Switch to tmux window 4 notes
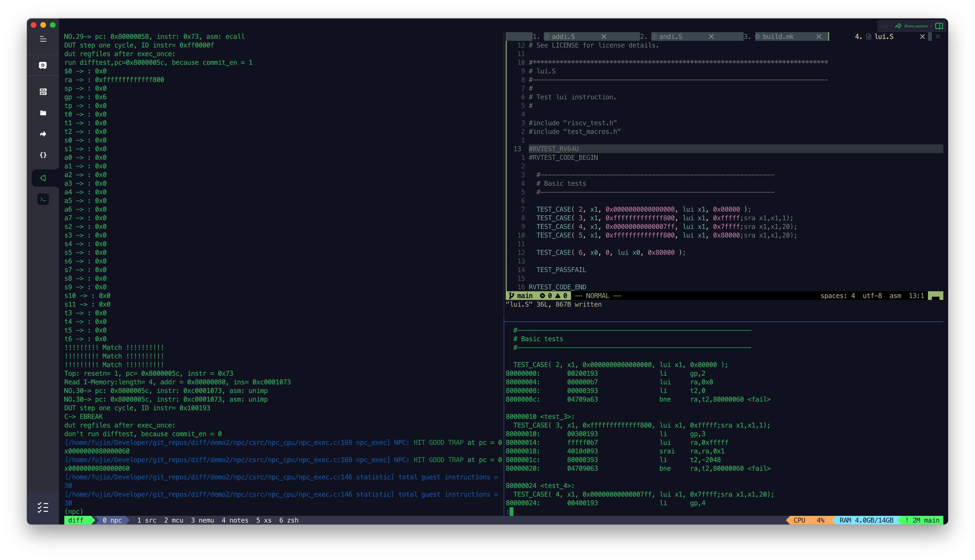975x560 pixels. (235, 520)
